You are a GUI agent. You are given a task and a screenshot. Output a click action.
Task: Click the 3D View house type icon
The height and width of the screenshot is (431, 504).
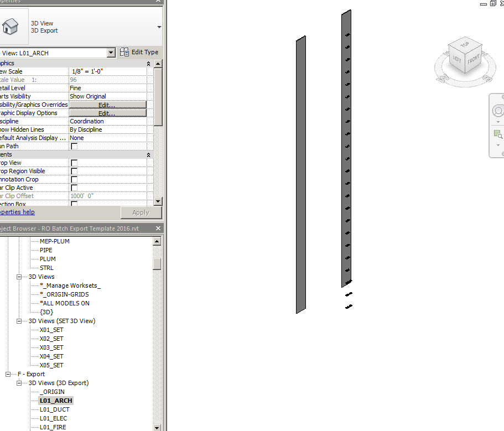pyautogui.click(x=11, y=27)
